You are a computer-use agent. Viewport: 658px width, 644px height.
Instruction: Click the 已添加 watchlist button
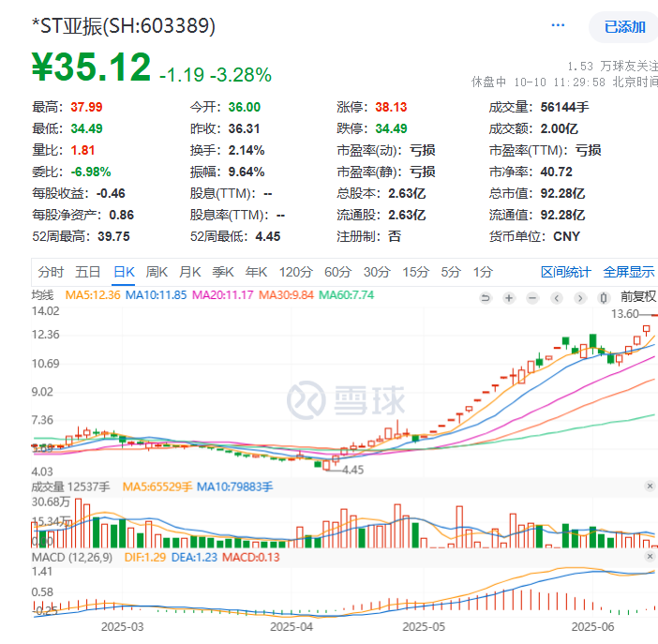click(624, 27)
